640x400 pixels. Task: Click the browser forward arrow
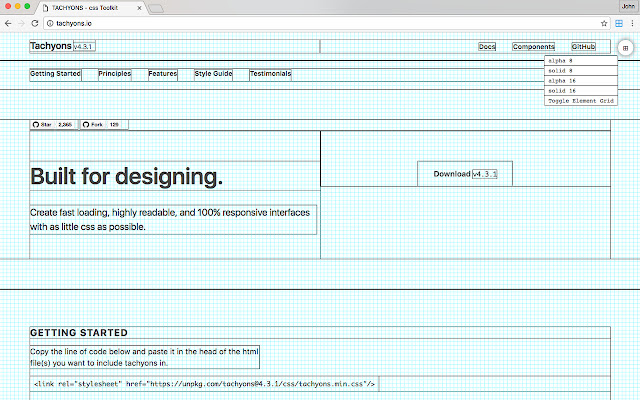pos(21,24)
